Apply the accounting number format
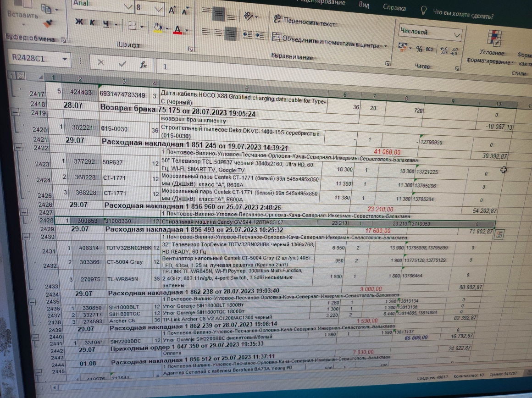The image size is (532, 398). point(403,47)
